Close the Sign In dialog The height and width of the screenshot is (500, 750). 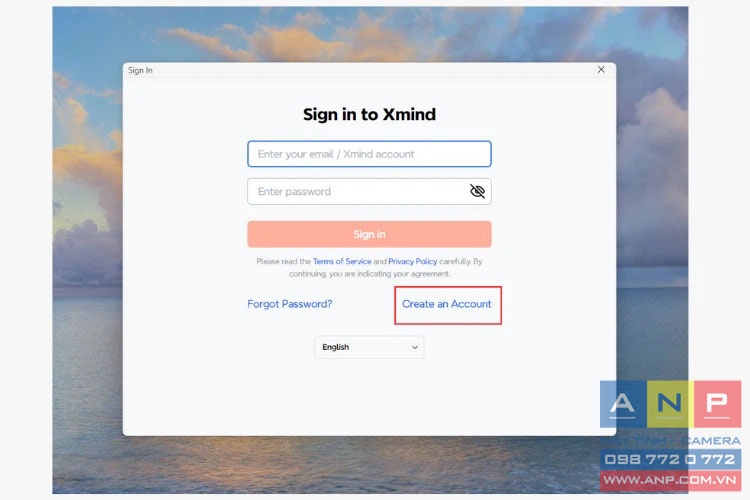(601, 70)
